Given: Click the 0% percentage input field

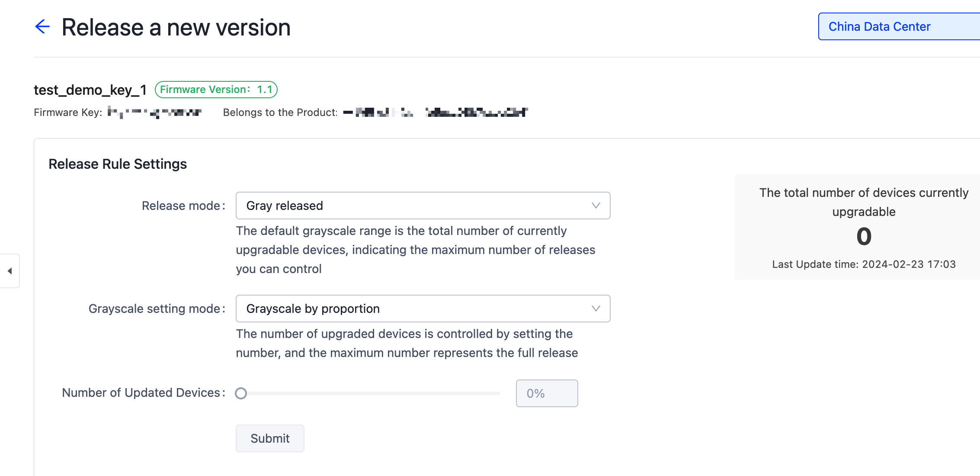Looking at the screenshot, I should click(547, 393).
